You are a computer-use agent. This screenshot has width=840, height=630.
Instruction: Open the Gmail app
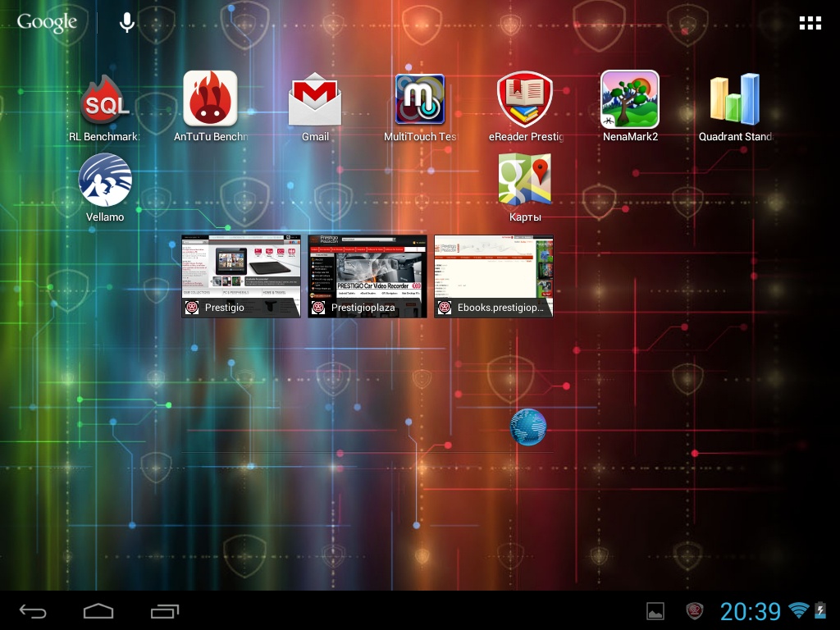coord(315,100)
